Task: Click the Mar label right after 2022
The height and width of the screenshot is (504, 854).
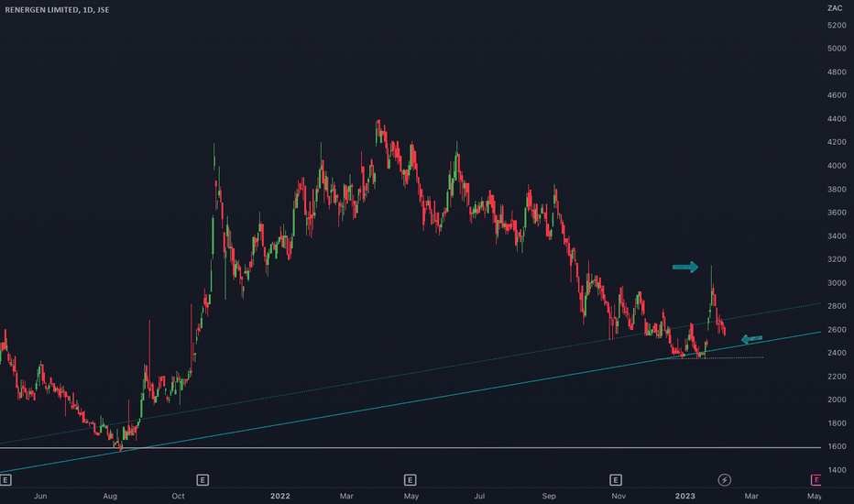Action: tap(346, 496)
